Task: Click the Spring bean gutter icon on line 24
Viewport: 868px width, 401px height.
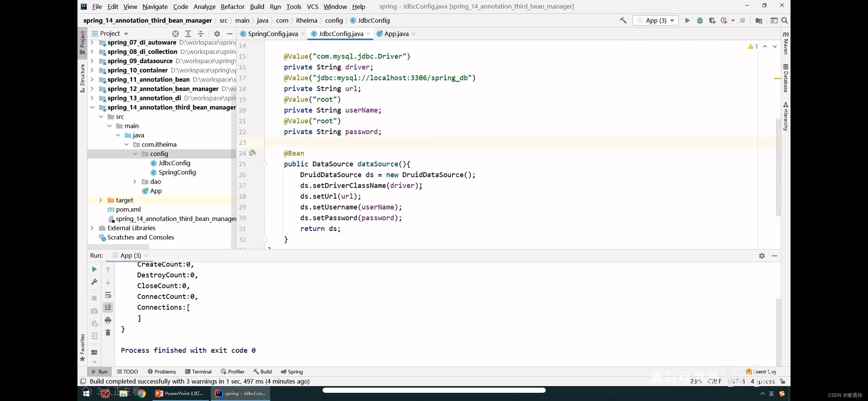Action: pos(253,153)
